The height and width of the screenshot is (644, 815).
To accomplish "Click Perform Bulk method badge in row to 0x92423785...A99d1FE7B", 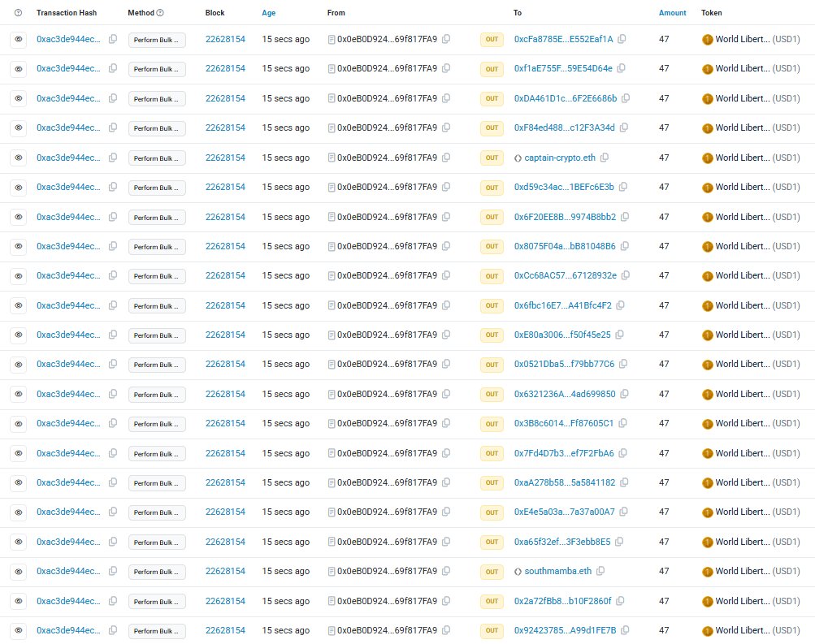I will [157, 630].
